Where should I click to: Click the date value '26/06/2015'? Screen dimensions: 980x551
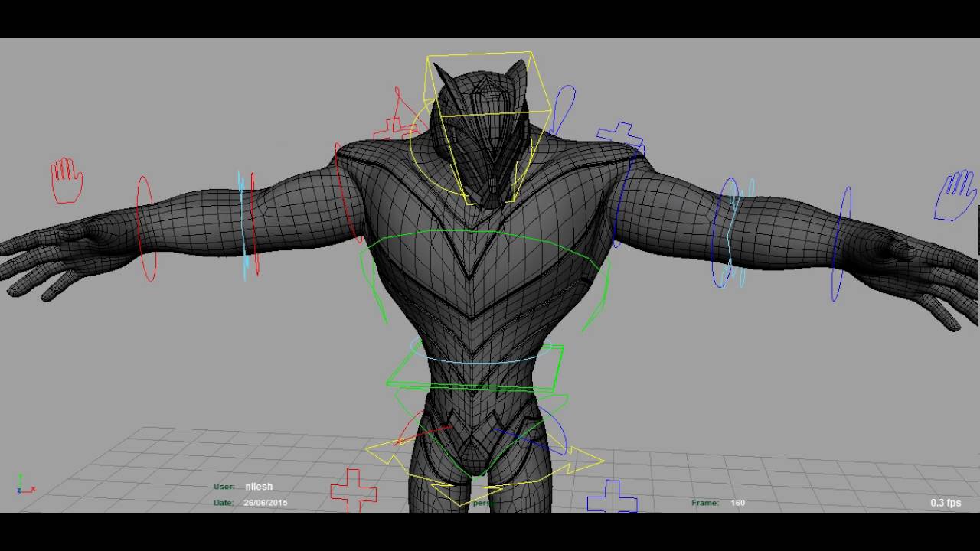[266, 503]
